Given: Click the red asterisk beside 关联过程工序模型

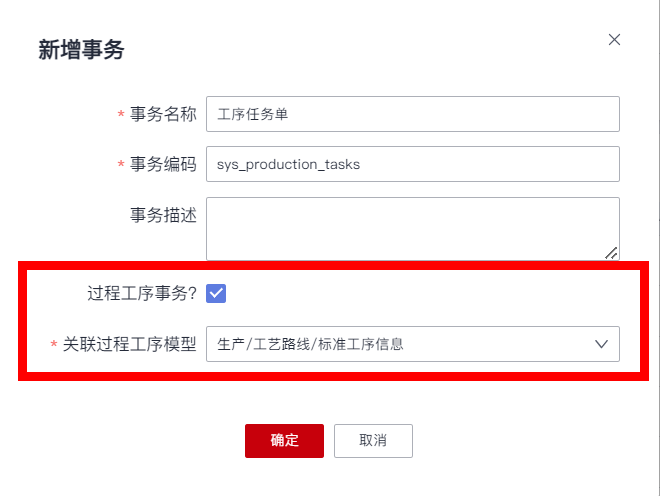Looking at the screenshot, I should pos(54,346).
